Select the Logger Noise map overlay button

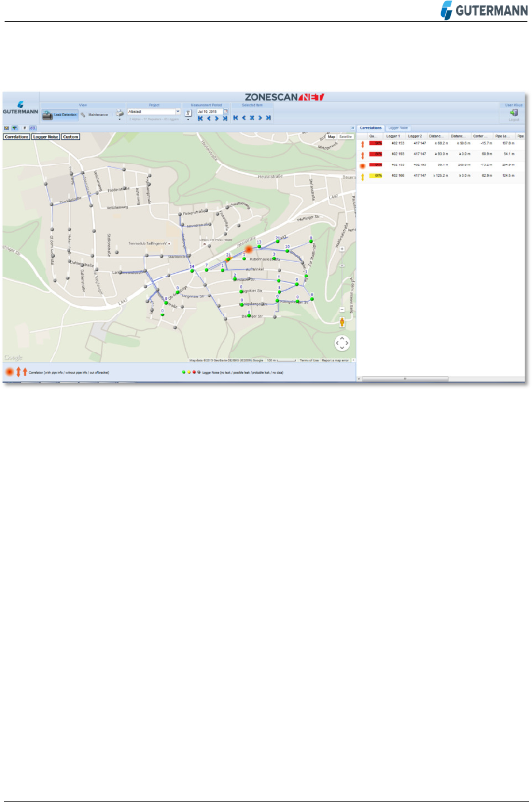pos(45,137)
